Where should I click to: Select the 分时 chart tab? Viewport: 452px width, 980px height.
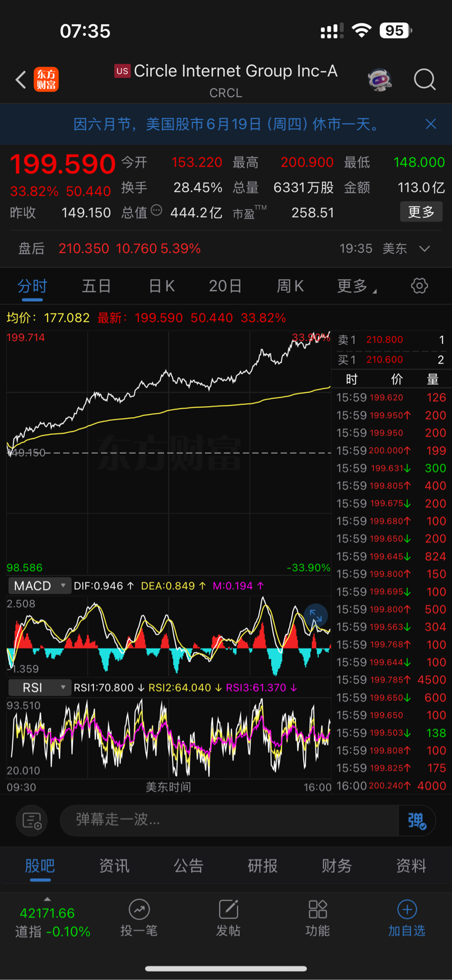coord(32,286)
